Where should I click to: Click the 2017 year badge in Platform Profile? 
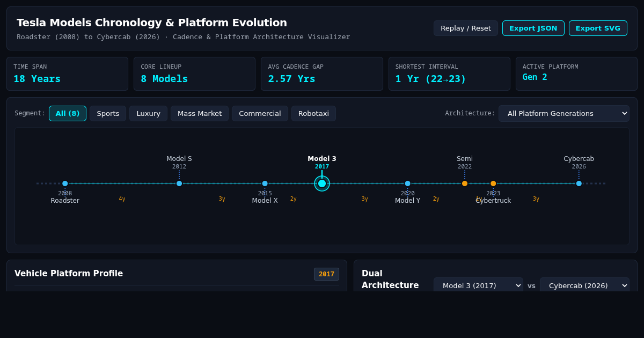click(x=326, y=274)
